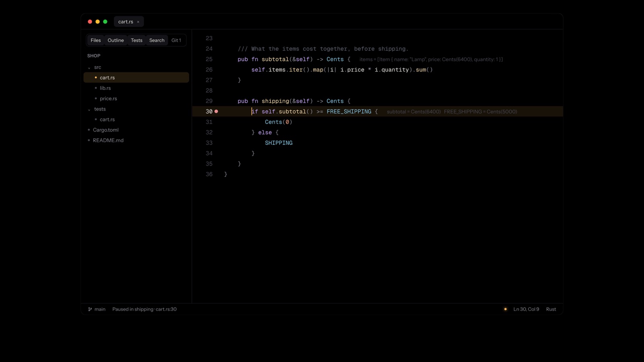Click the SHOP project header
644x362 pixels.
click(x=94, y=56)
